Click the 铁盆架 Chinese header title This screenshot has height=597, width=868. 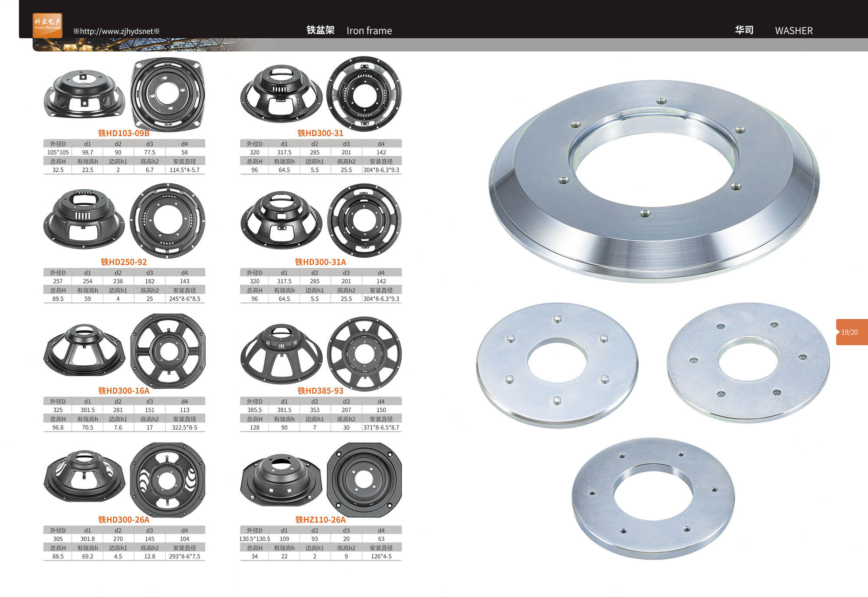320,30
